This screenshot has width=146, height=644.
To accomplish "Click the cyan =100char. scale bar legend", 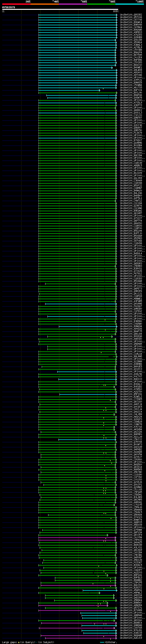I will [102, 642].
